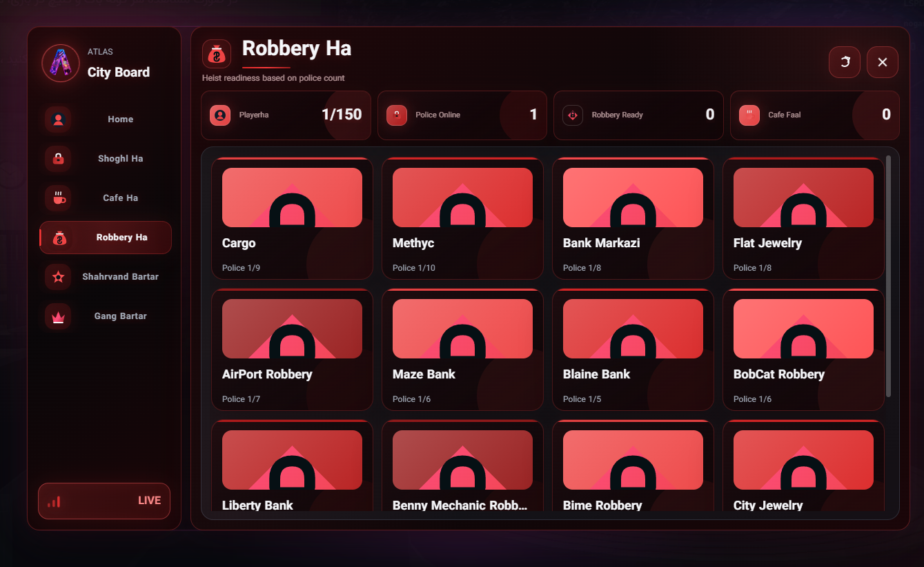
Task: Click the Robbery Ready stat icon
Action: tap(573, 115)
